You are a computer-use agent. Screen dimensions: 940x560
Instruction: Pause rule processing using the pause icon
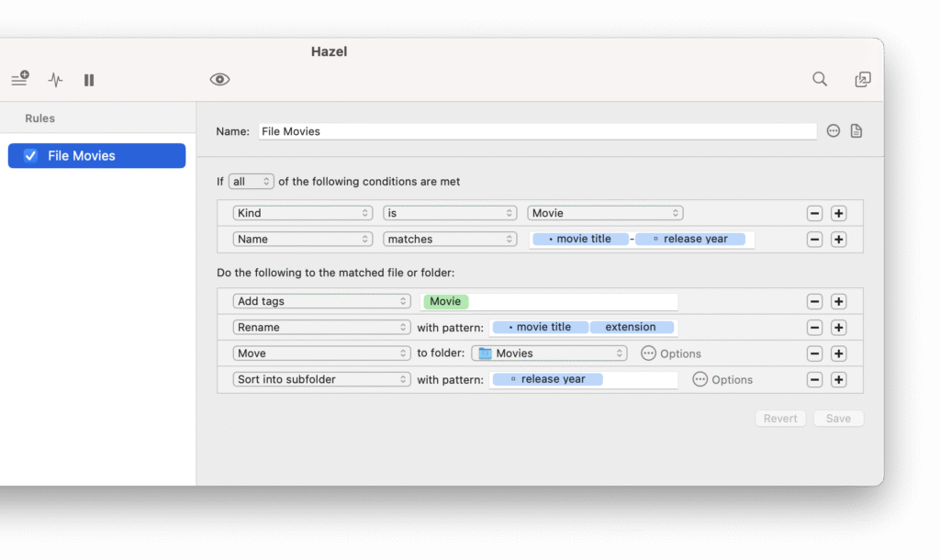[x=88, y=80]
